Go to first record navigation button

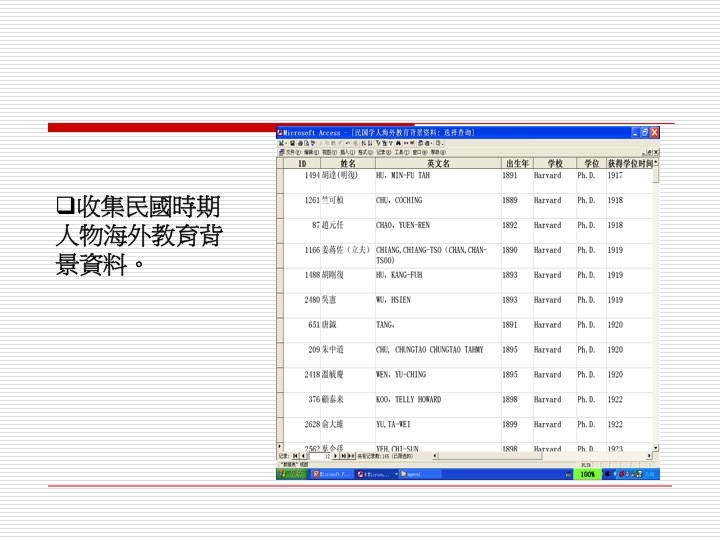point(295,456)
